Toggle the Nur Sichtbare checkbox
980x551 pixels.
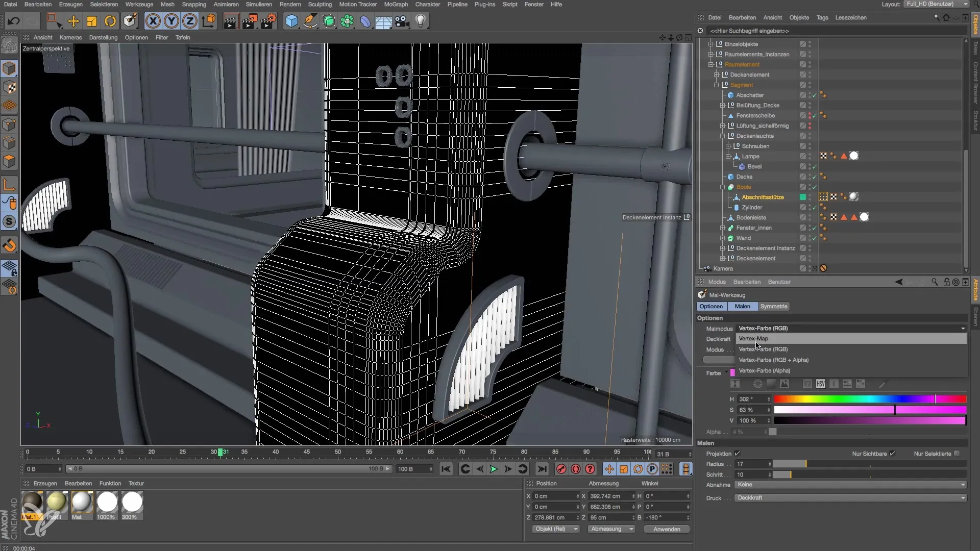tap(892, 454)
